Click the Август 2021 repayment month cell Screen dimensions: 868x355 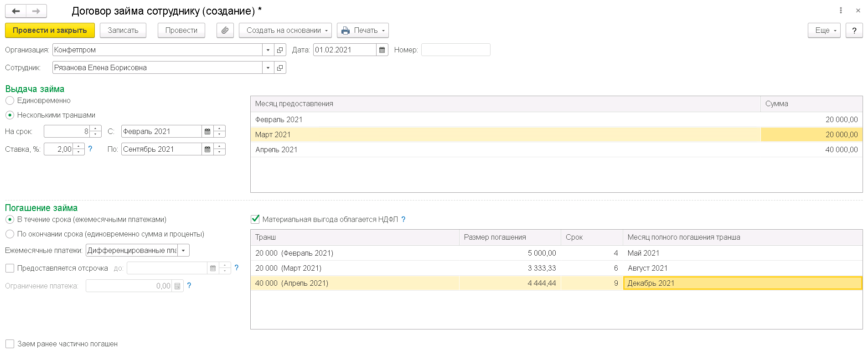click(743, 268)
